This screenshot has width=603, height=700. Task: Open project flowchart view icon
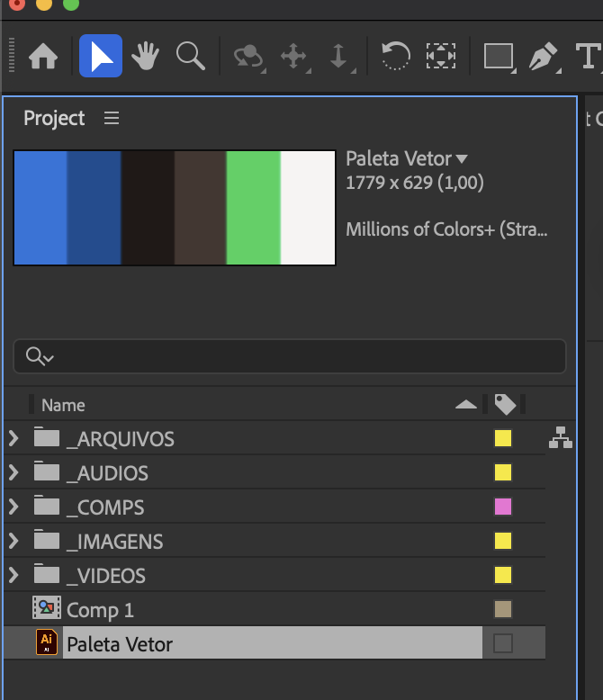(561, 438)
